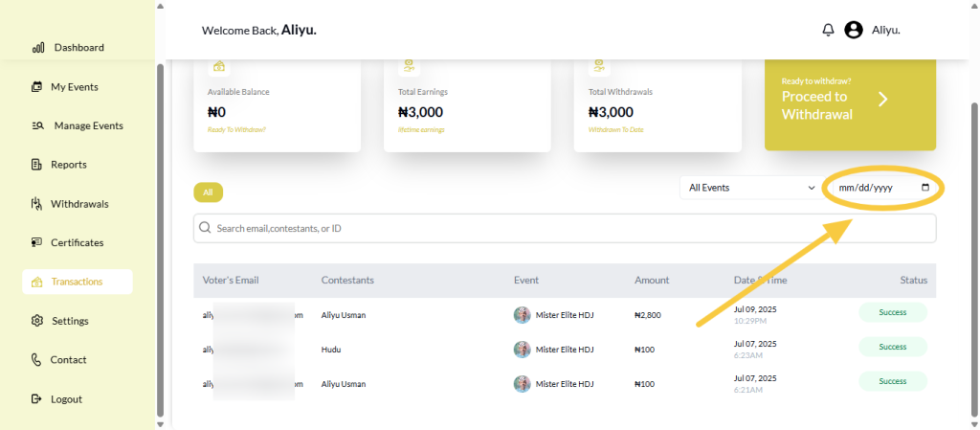This screenshot has width=980, height=430.
Task: Click the Logout icon in sidebar
Action: [x=36, y=399]
